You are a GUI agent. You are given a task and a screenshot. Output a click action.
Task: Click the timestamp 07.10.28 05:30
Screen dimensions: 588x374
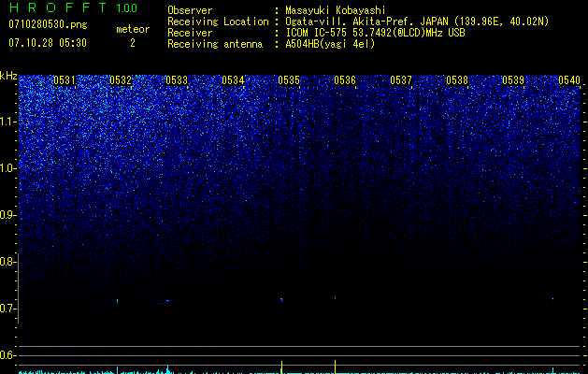[x=48, y=43]
